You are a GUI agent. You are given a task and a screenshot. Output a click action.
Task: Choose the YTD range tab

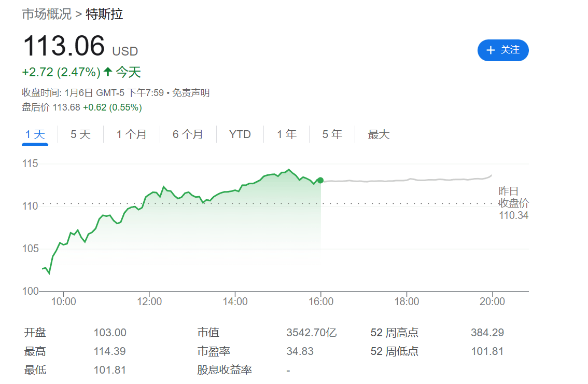point(240,134)
